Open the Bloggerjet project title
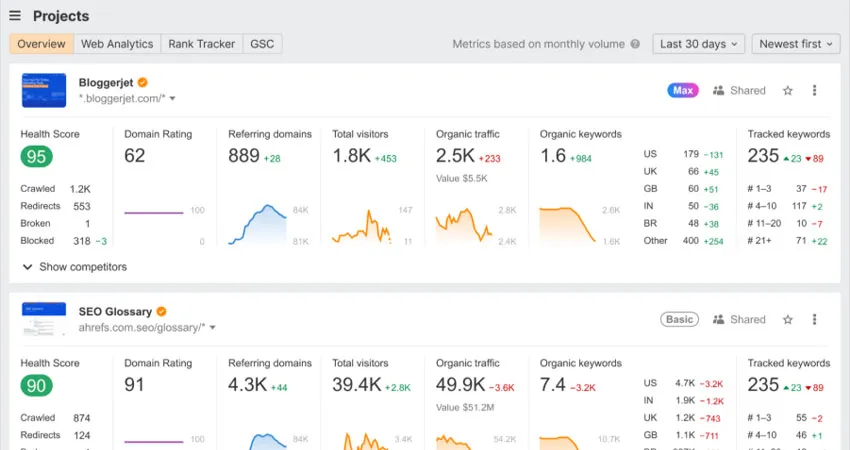The height and width of the screenshot is (450, 850). tap(106, 82)
